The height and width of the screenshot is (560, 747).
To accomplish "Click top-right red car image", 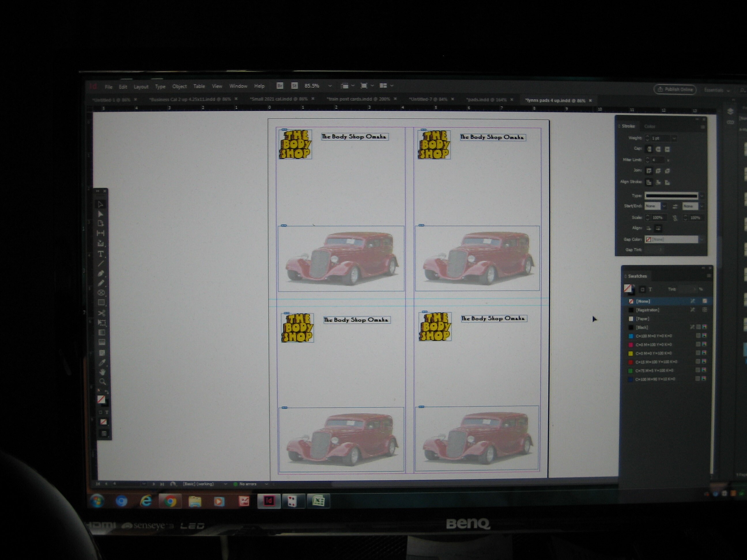I will tap(477, 258).
